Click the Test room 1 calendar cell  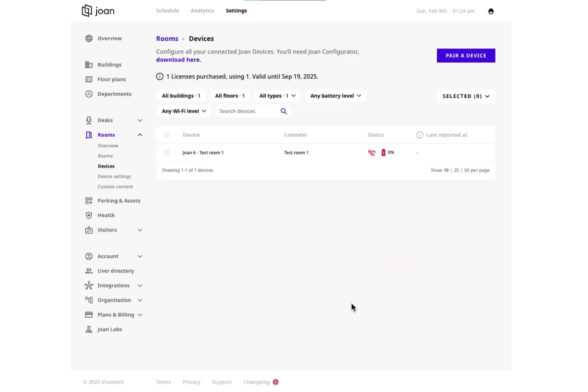coord(296,153)
